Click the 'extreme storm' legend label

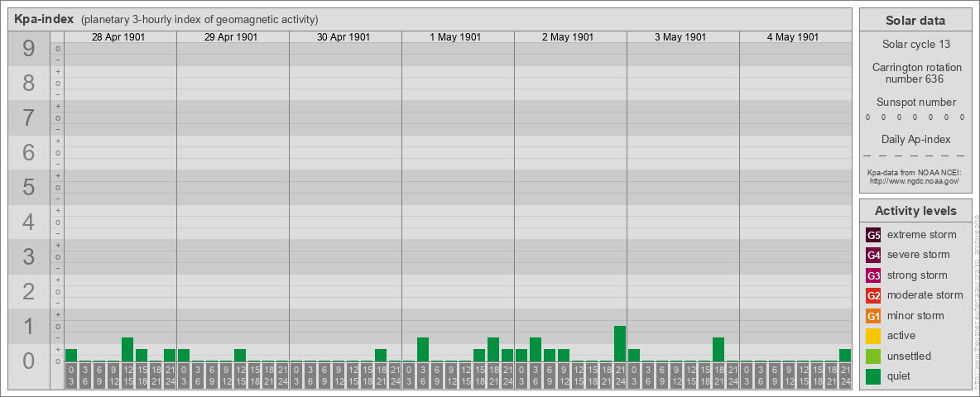tap(921, 235)
